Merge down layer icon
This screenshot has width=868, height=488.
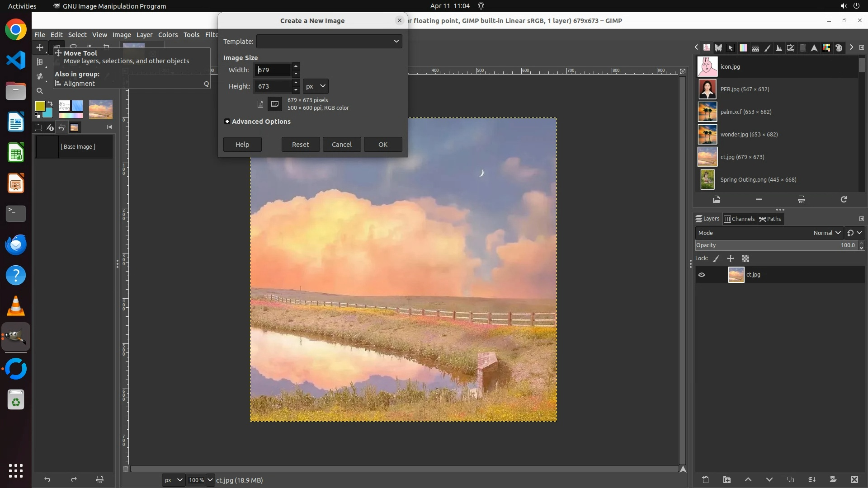coord(811,479)
